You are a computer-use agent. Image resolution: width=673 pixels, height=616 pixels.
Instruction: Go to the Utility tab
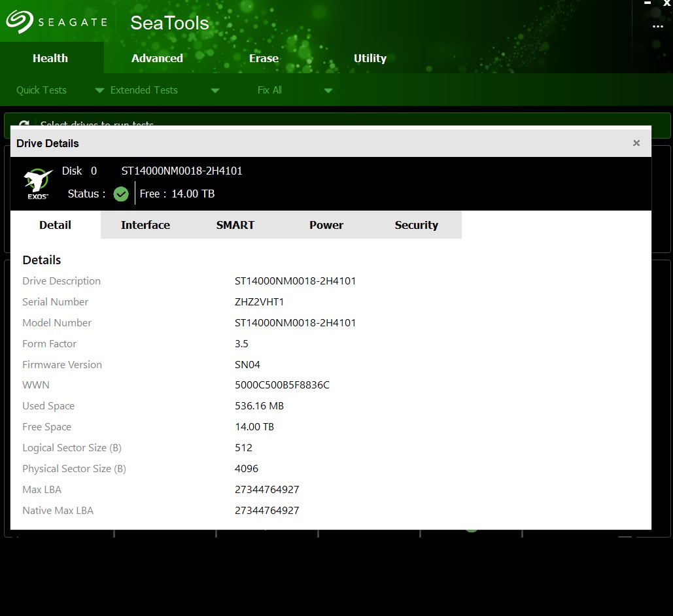(x=370, y=58)
